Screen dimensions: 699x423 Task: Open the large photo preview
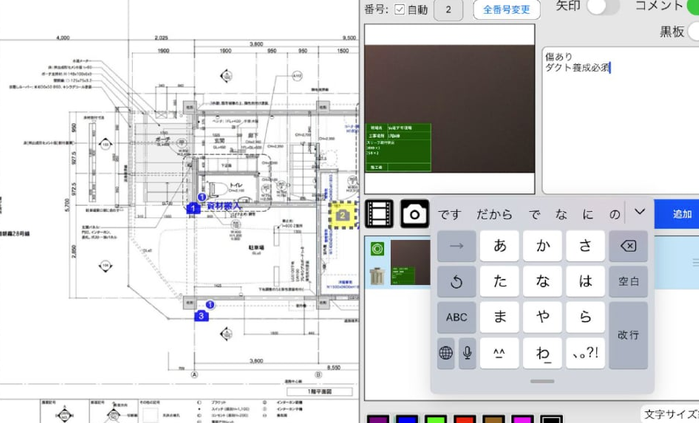coord(449,108)
